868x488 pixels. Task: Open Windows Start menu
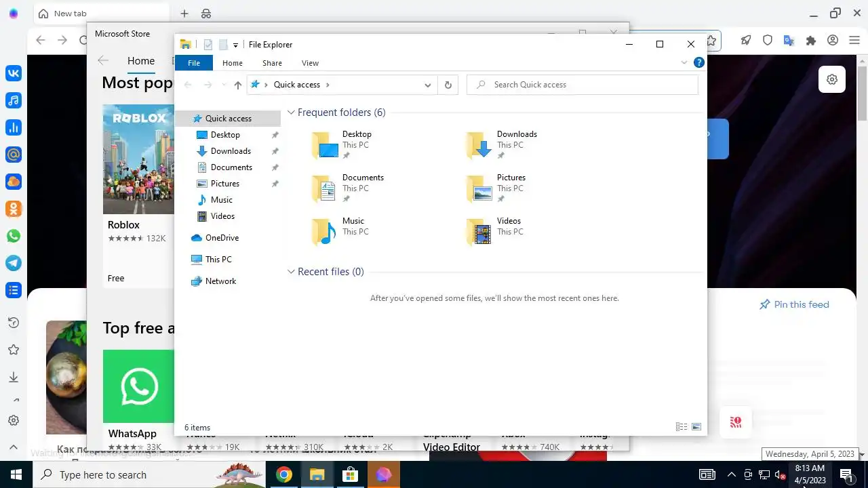point(16,474)
